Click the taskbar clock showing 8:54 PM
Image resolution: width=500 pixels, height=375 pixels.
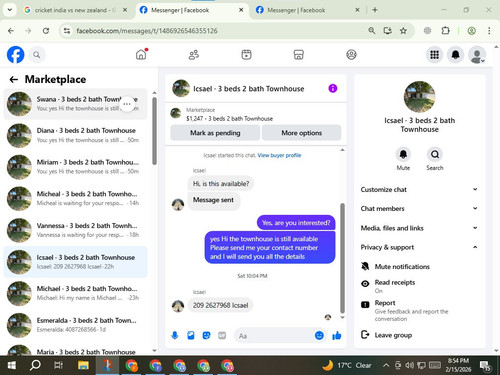[x=458, y=365]
